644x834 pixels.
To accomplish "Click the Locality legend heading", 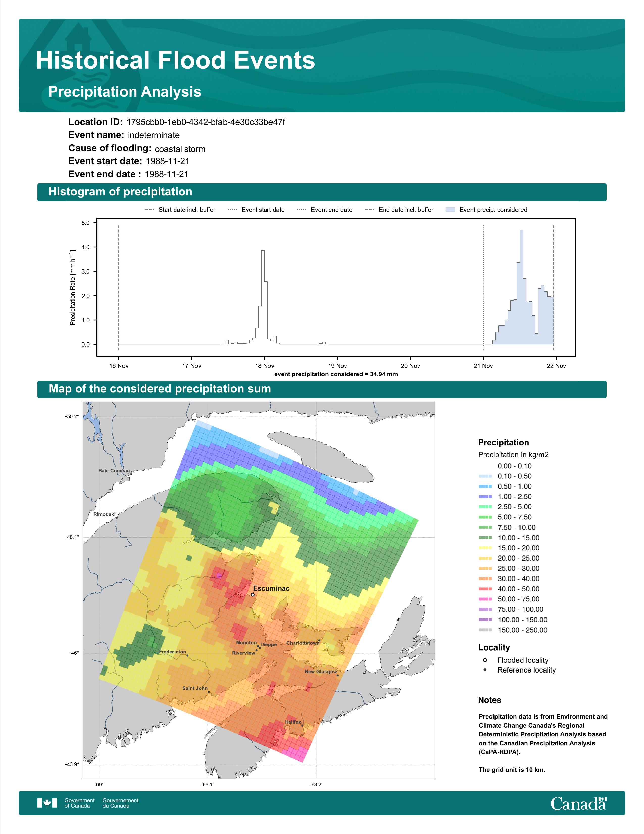I will coord(494,647).
